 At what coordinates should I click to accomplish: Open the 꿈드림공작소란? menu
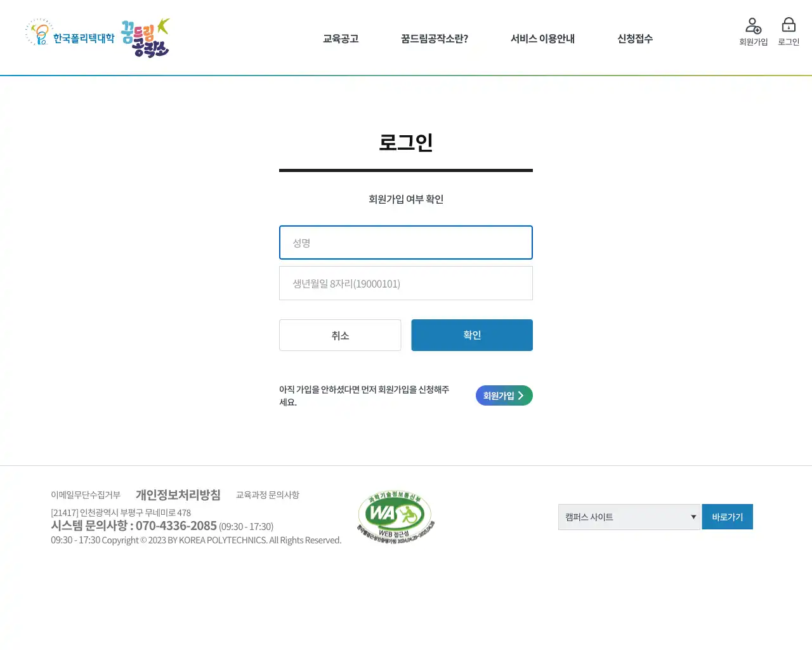(435, 39)
